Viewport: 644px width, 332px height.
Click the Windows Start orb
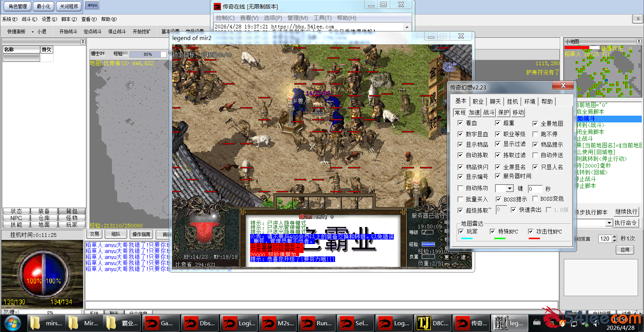pyautogui.click(x=13, y=323)
